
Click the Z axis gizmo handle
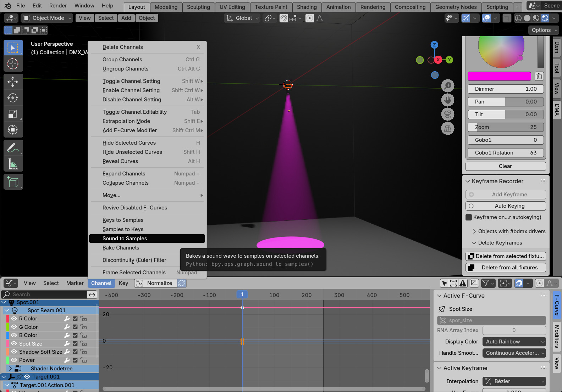[434, 45]
